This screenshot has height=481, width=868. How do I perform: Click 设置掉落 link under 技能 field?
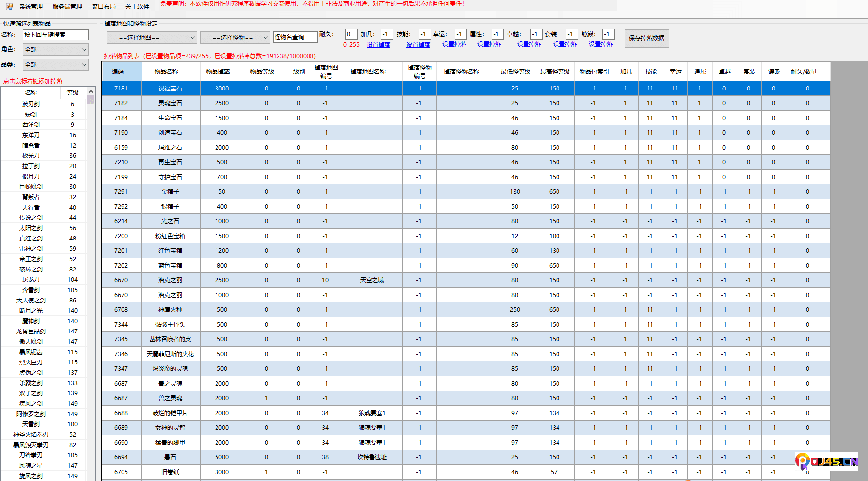[x=418, y=45]
